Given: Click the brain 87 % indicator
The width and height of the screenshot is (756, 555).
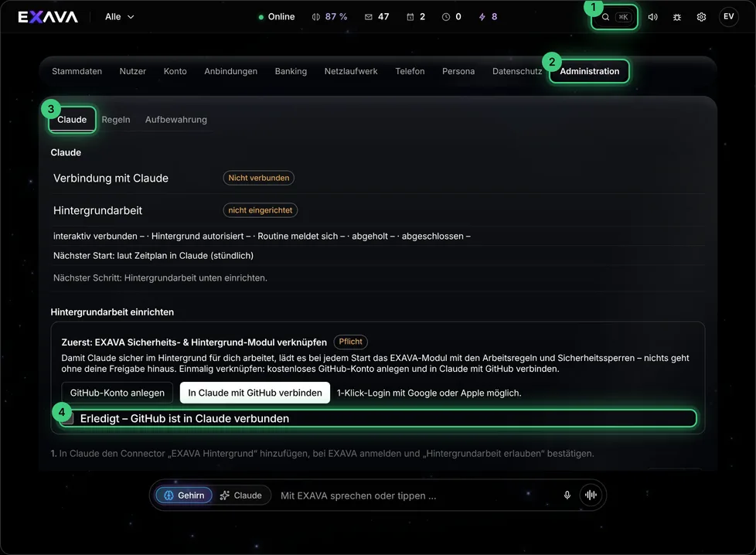Looking at the screenshot, I should tap(329, 17).
